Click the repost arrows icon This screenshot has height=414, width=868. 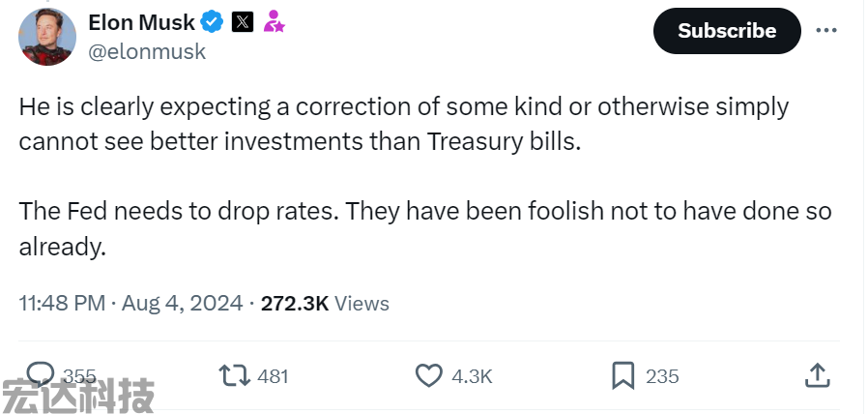point(235,375)
